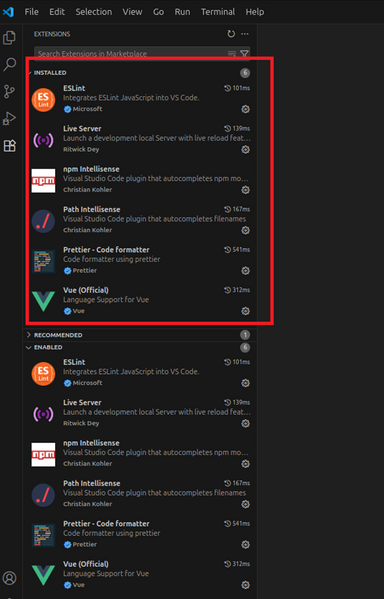This screenshot has height=599, width=384.
Task: Click the VS Code logo icon
Action: [x=8, y=12]
